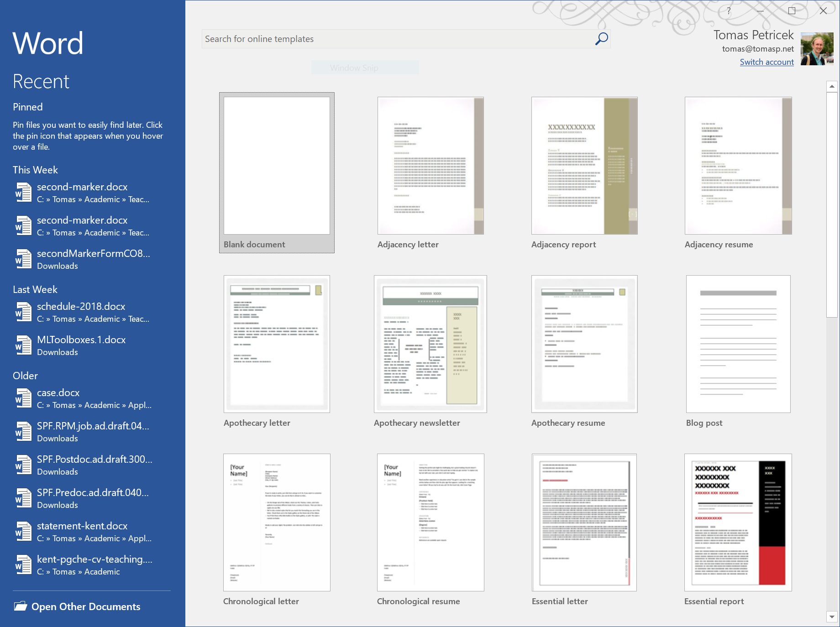Open SPF.Postdoc.ad.draft.300 document
This screenshot has width=840, height=627.
point(93,465)
